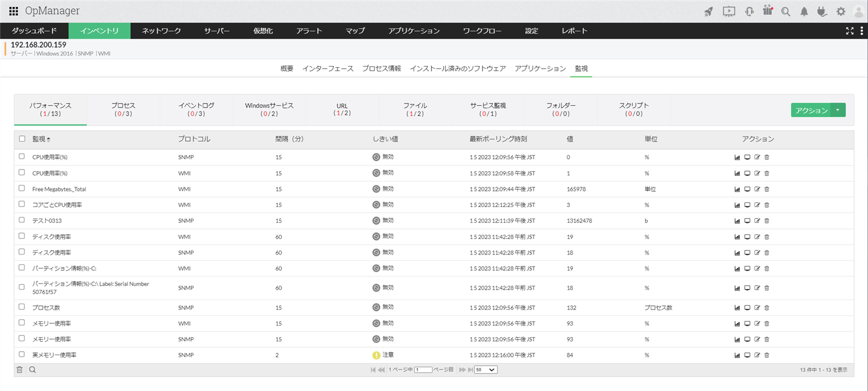Open the rows-per-page dropdown showing 50
The image size is (868, 391).
coord(485,370)
